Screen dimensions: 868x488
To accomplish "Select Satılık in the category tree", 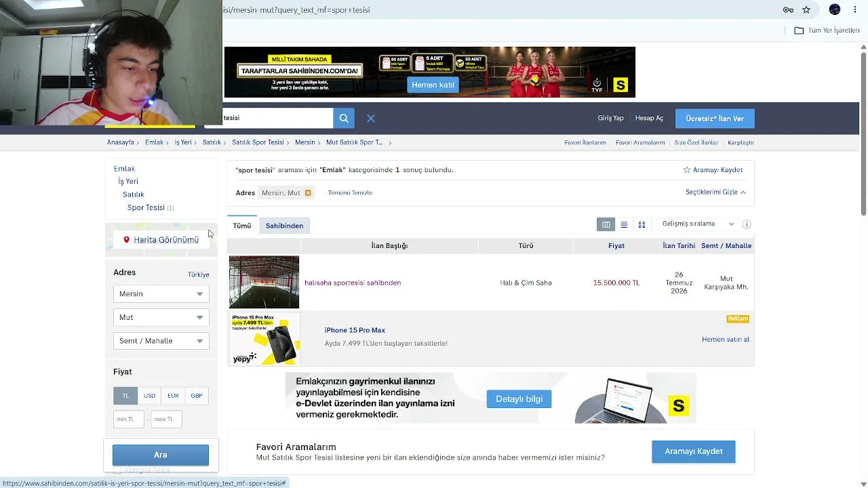I will click(x=134, y=195).
